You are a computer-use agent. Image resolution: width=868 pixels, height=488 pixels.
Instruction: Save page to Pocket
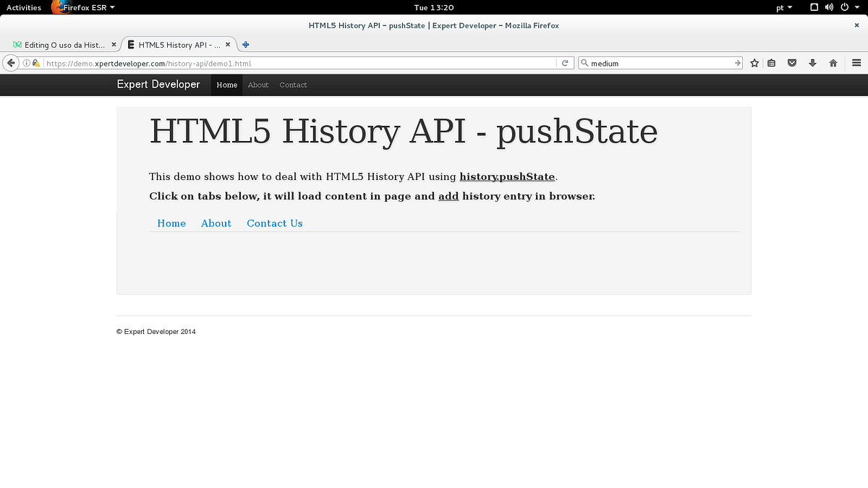[x=792, y=63]
